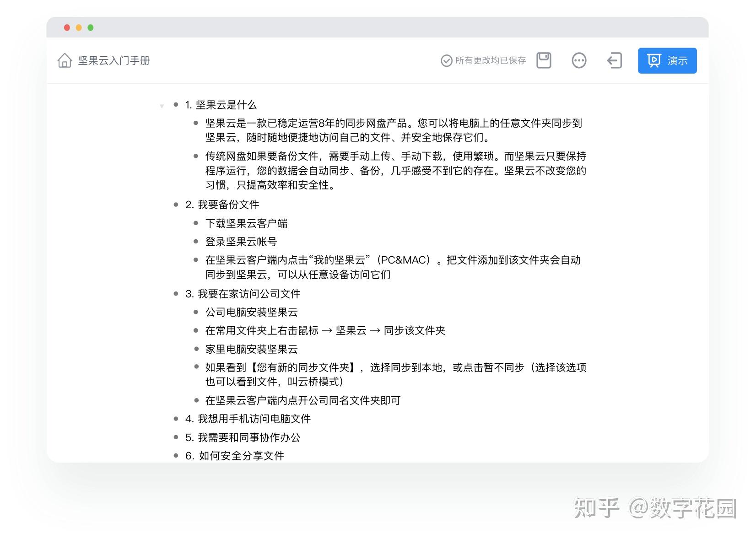Click the bullet of '2. 我要备份文件' to zoom in

point(175,205)
